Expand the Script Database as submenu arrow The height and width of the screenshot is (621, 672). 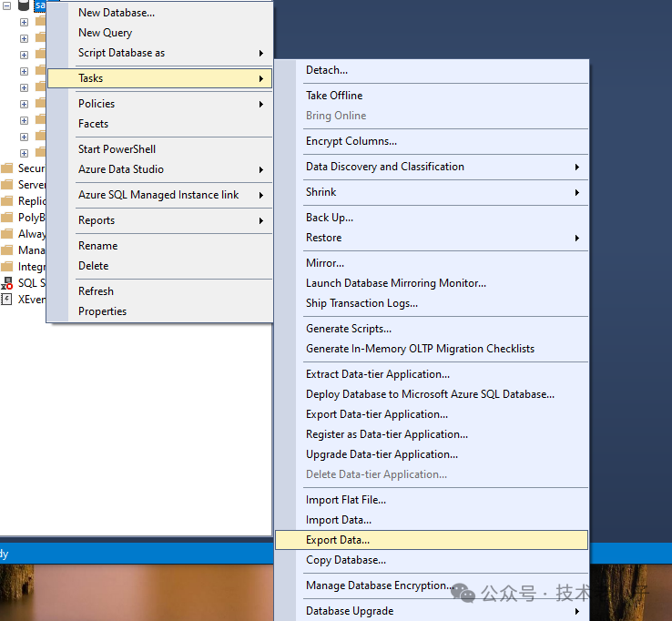tap(260, 53)
